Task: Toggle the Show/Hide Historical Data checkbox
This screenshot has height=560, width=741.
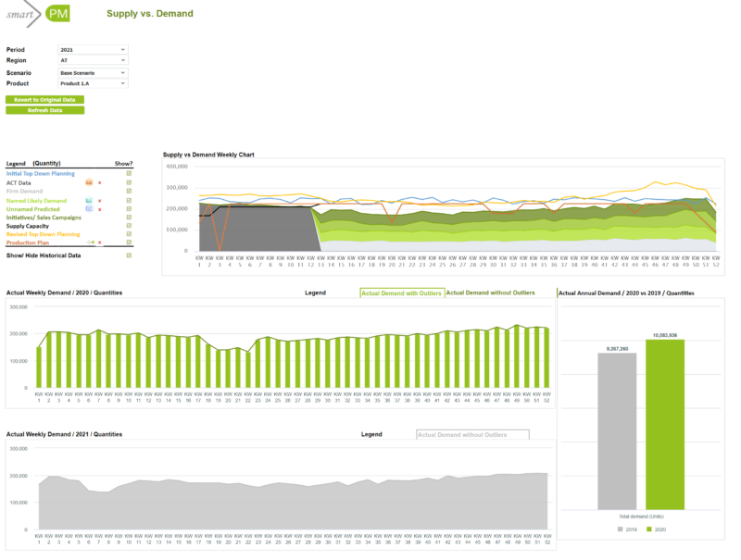Action: (x=129, y=255)
